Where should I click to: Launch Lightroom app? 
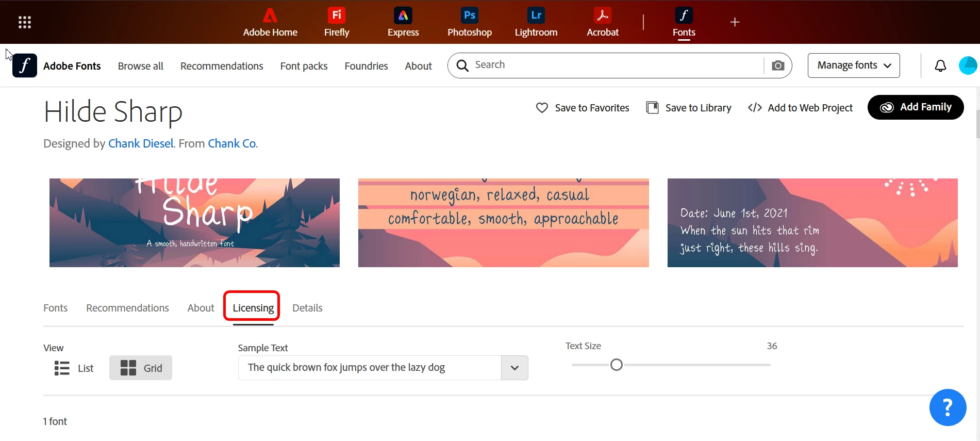click(536, 22)
